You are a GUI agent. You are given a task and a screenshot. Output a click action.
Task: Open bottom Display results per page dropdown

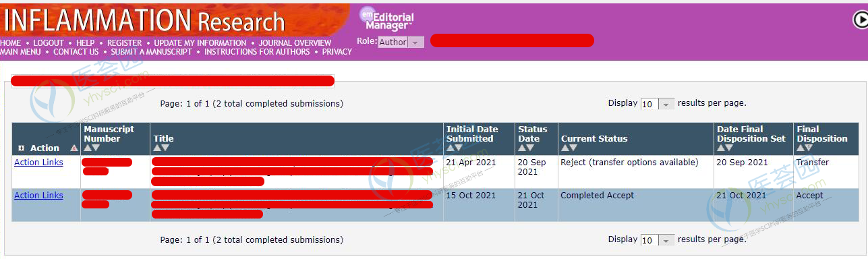point(658,240)
